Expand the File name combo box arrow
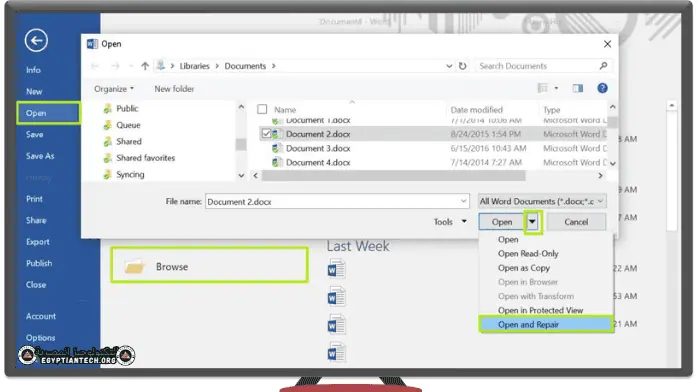This screenshot has width=698, height=392. coord(463,201)
